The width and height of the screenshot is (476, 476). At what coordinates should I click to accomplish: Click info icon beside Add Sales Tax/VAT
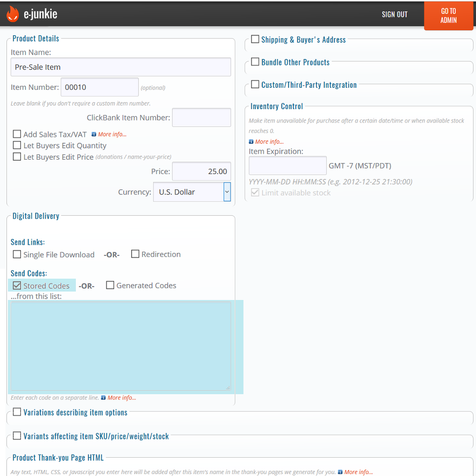[94, 134]
